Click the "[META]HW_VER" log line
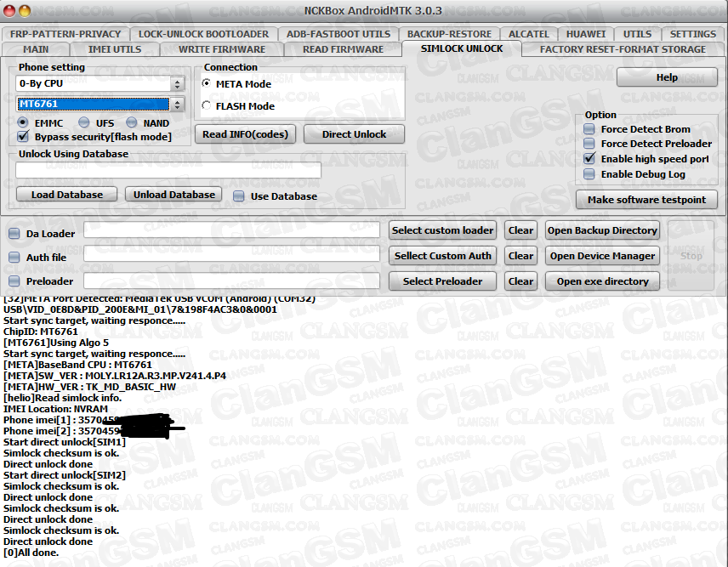 tap(89, 387)
